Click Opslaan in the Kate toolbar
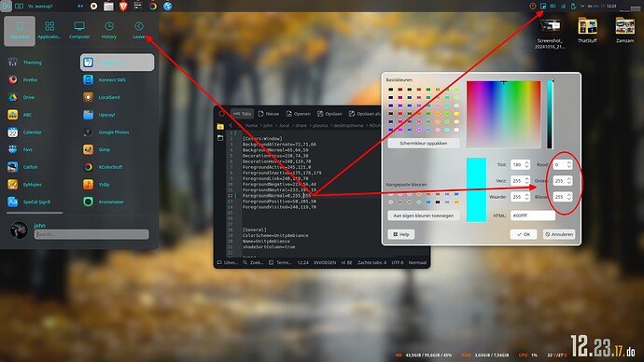The height and width of the screenshot is (362, 644). click(329, 114)
